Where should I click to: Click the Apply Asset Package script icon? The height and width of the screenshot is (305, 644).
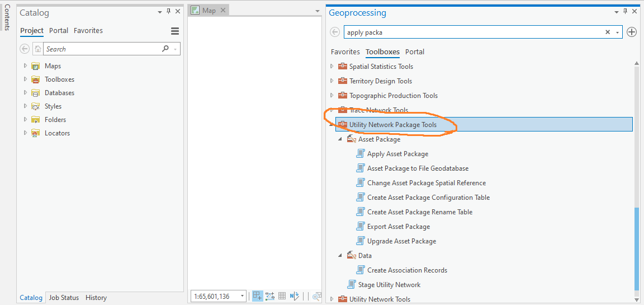tap(361, 154)
